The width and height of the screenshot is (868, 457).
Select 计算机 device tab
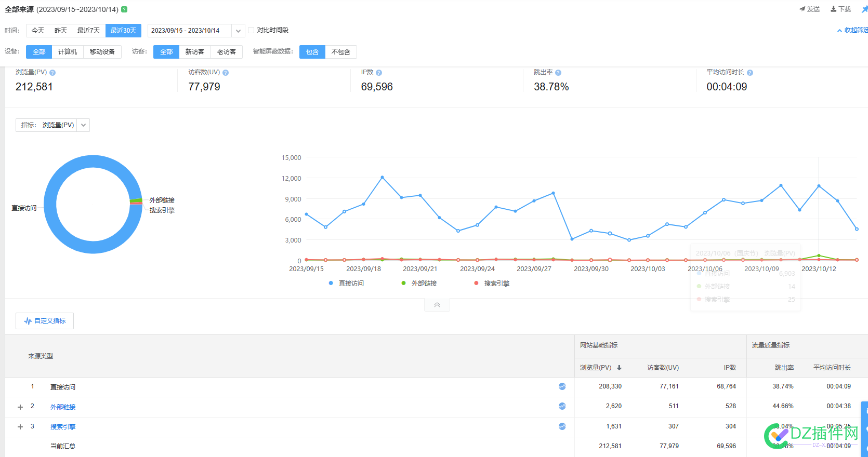click(68, 52)
